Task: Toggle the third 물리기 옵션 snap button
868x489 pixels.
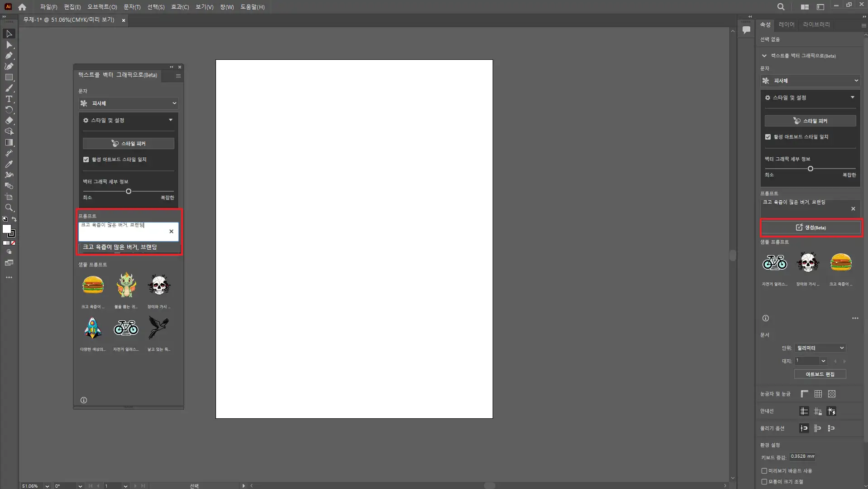Action: [x=831, y=428]
